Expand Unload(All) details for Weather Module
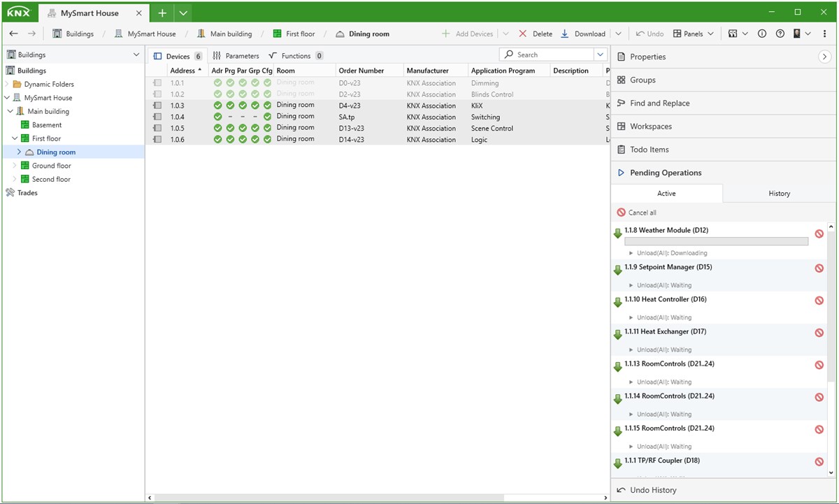Screen dimensions: 839x504 click(x=631, y=253)
